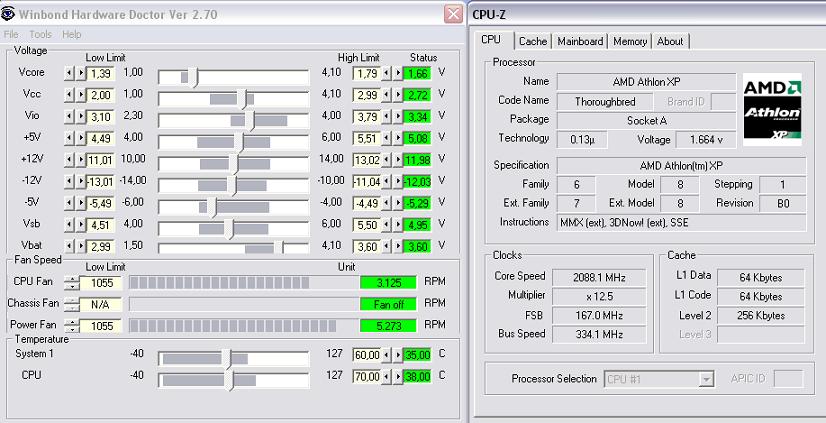The width and height of the screenshot is (826, 423).
Task: Decrease the Vcc low limit with left arrow
Action: click(x=69, y=95)
